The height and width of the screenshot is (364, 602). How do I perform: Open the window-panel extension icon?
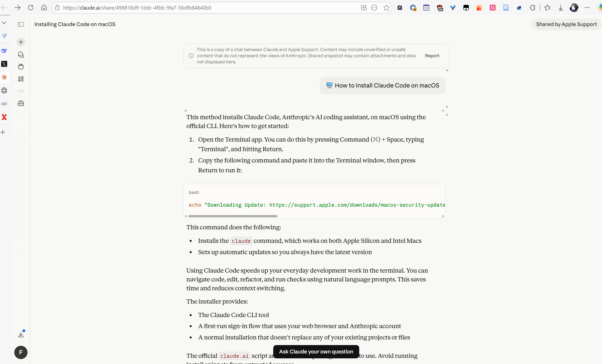click(426, 8)
